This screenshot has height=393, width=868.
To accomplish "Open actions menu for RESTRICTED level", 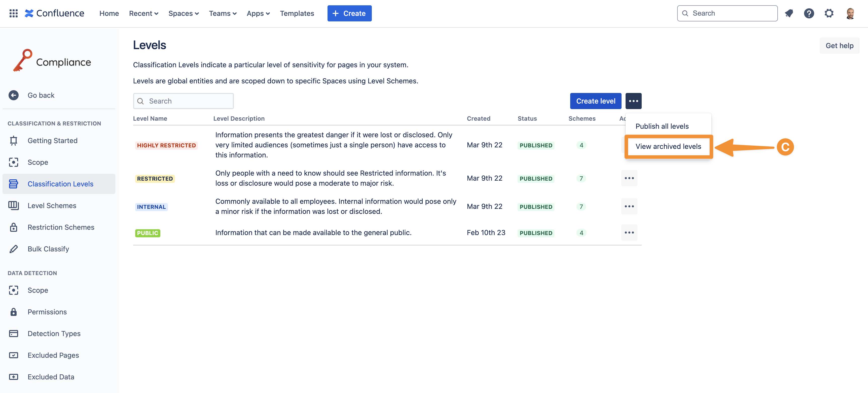I will (629, 178).
